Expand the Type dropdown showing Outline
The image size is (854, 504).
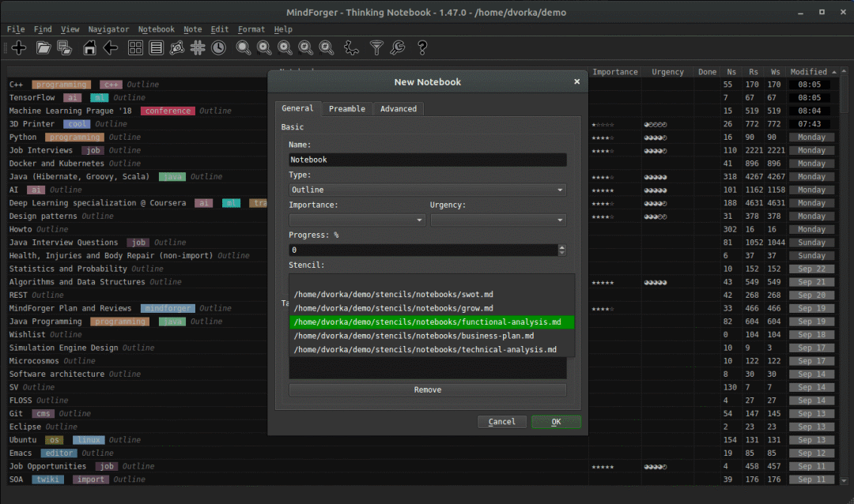[427, 190]
